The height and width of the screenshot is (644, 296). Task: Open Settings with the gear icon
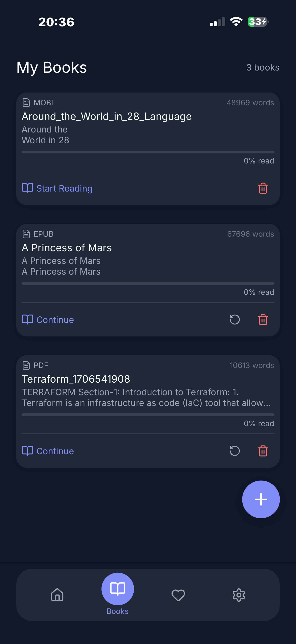tap(239, 595)
